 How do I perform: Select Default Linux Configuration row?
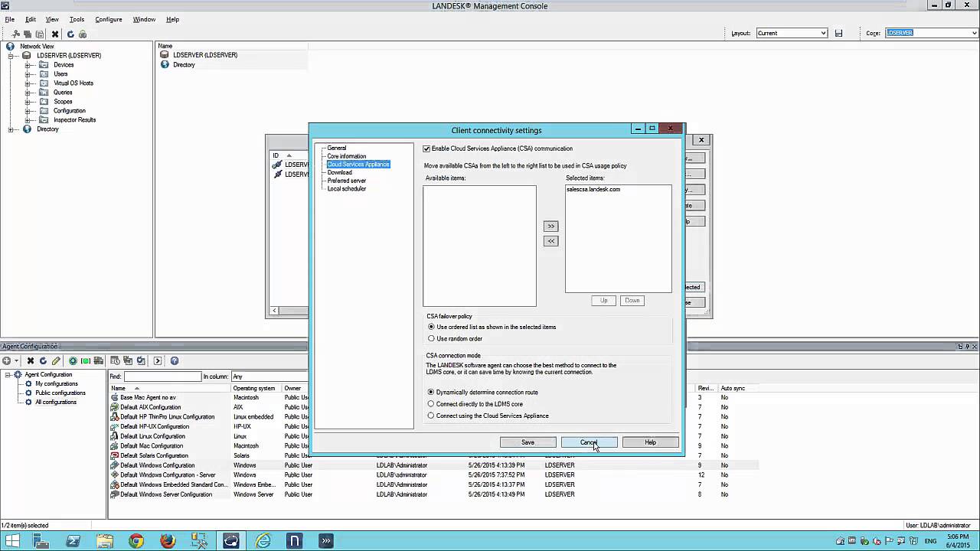pos(433,436)
